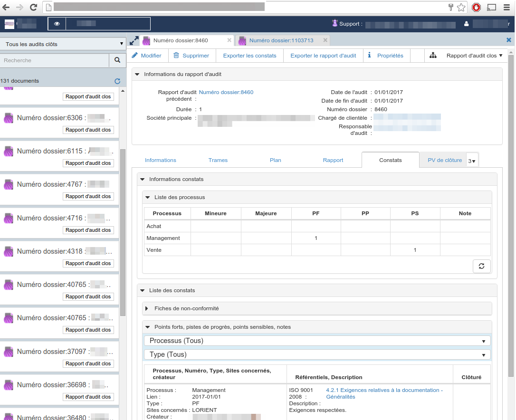Click browser bookmark star icon
The width and height of the screenshot is (516, 420).
click(x=461, y=7)
